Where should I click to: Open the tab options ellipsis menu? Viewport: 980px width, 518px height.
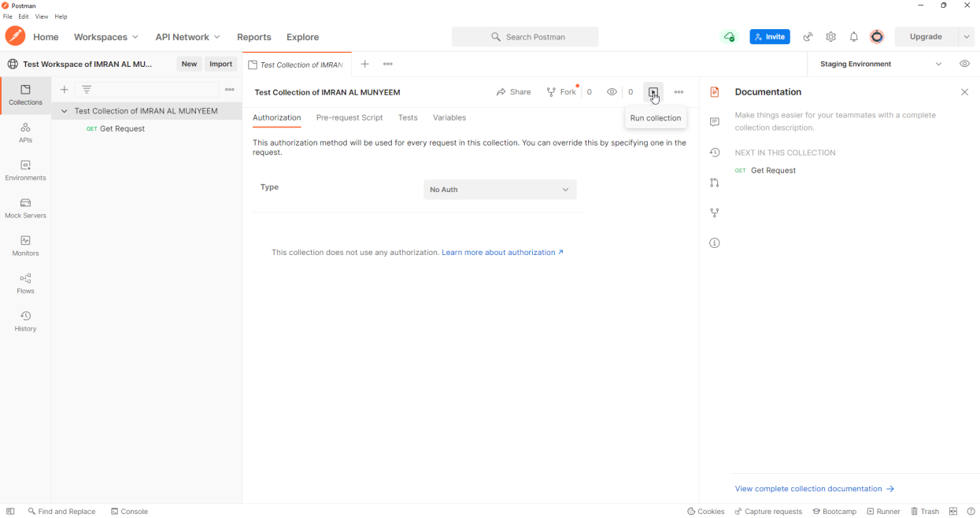(388, 64)
